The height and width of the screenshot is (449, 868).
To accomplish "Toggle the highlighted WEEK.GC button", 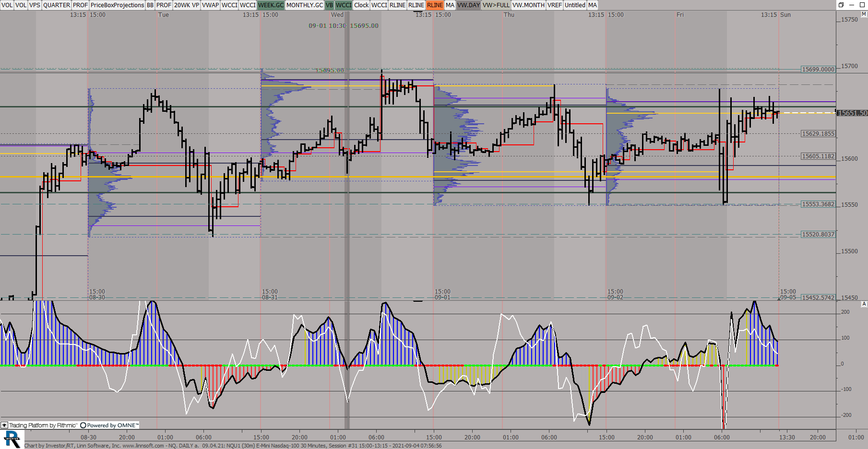I will pos(271,5).
